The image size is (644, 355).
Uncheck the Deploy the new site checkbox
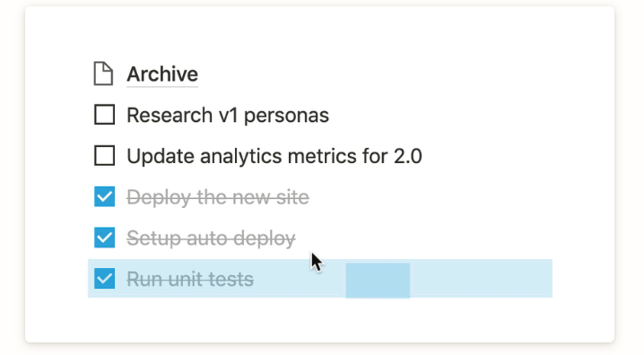[104, 196]
